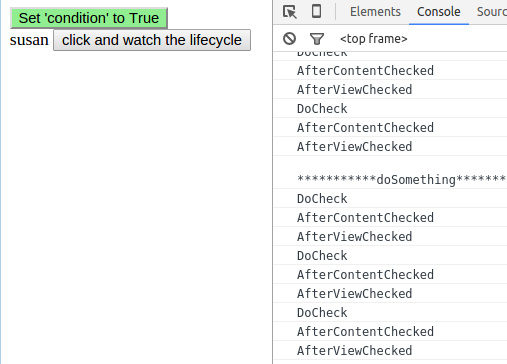Open the console filter funnel icon
Screen dimensions: 507x364
317,39
